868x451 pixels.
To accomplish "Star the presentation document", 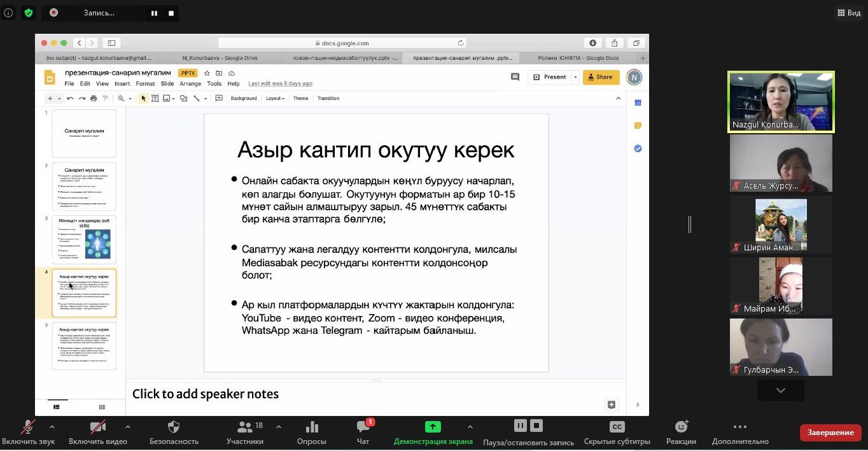I will point(207,73).
